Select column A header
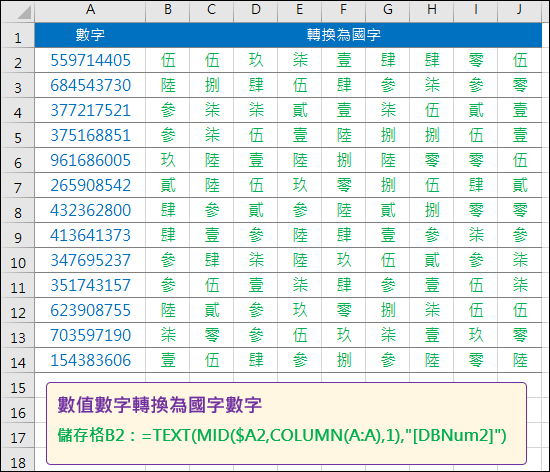The width and height of the screenshot is (550, 472). [x=90, y=12]
